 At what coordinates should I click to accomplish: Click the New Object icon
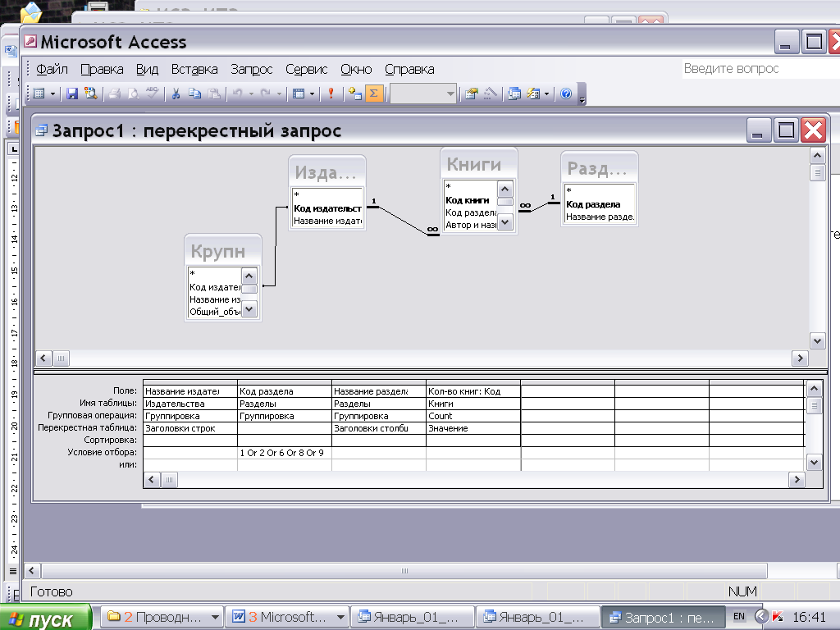(x=533, y=94)
